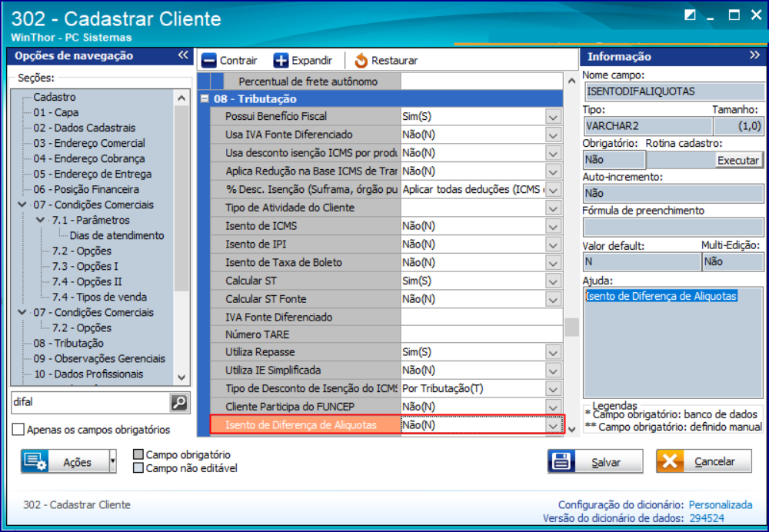The width and height of the screenshot is (769, 532).
Task: Click the Nome campo ISENTODIFALIQUOTAS field
Action: [674, 91]
